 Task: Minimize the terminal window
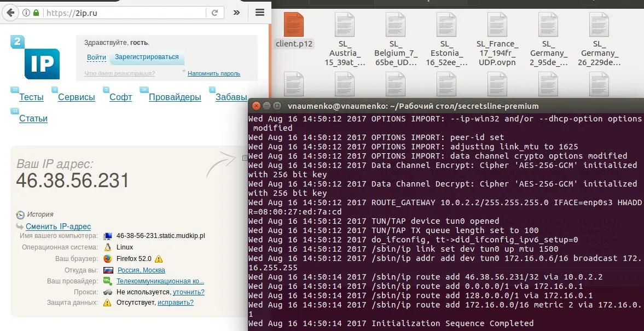click(266, 106)
